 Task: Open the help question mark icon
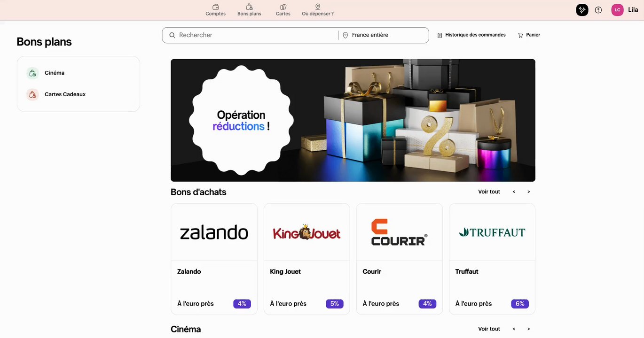click(x=598, y=10)
